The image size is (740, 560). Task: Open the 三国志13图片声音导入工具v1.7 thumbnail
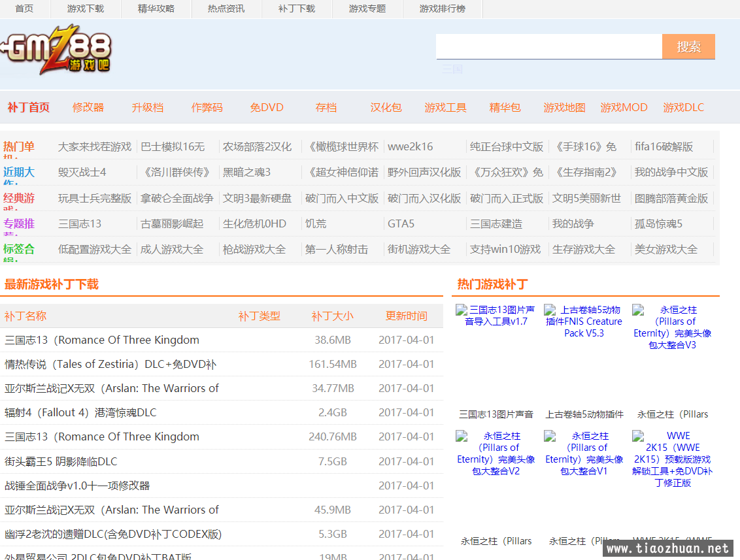click(496, 316)
